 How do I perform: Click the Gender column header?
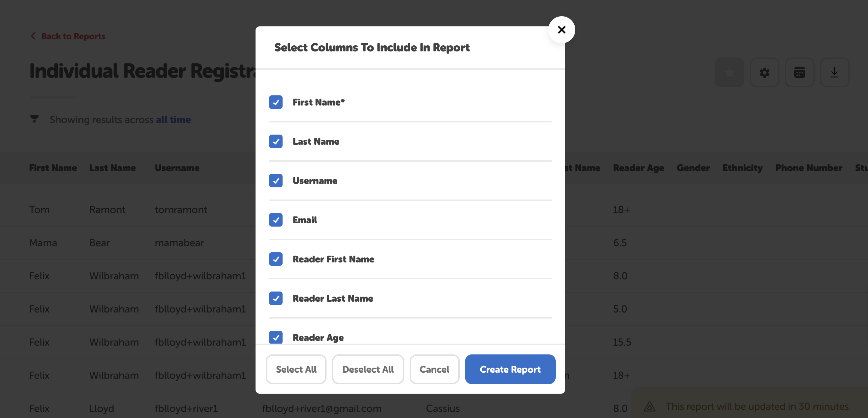(x=693, y=168)
